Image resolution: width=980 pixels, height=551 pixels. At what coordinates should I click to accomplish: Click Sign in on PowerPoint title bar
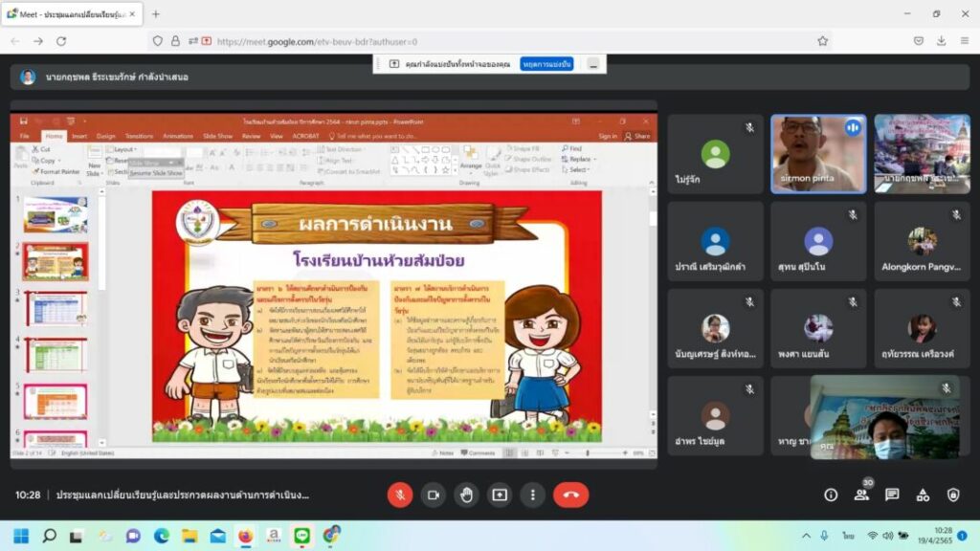tap(608, 136)
